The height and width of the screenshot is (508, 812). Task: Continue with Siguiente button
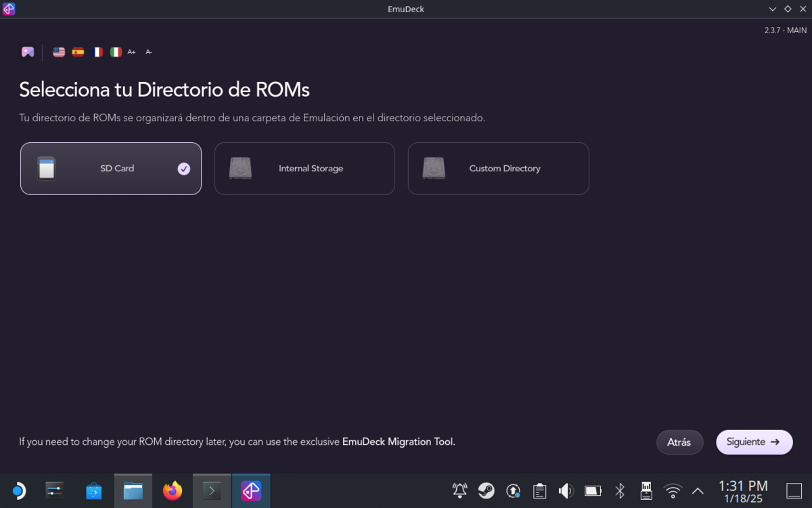[x=754, y=442]
